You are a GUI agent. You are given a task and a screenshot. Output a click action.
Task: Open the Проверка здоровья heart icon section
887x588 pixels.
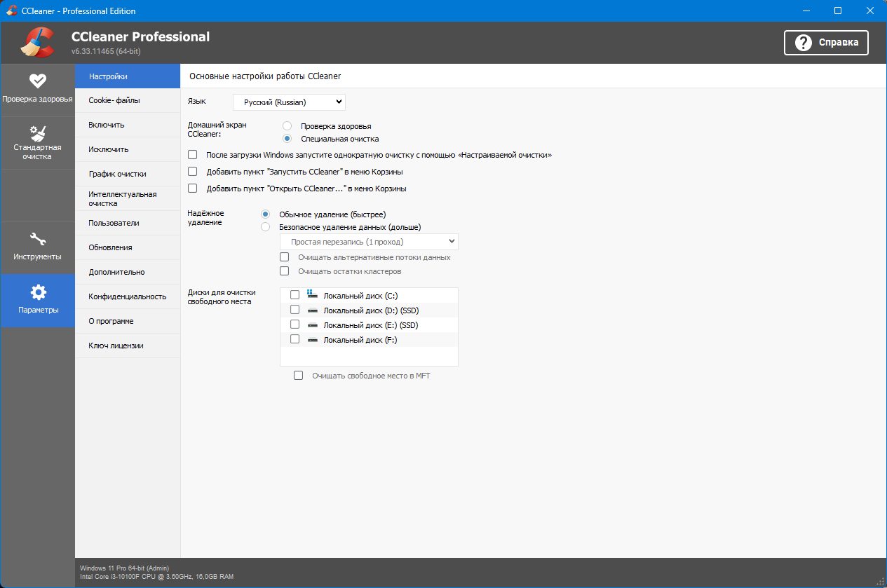click(x=37, y=90)
